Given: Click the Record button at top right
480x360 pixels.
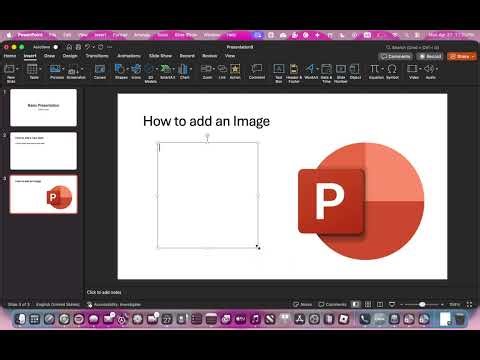Looking at the screenshot, I should pyautogui.click(x=430, y=57).
